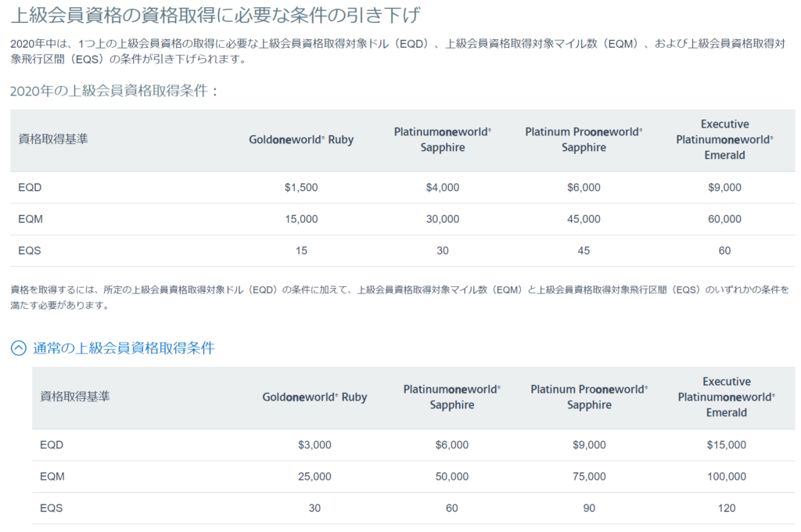
Task: Collapse the 通常の上級会員資格取得条件 section title
Action: (x=123, y=349)
